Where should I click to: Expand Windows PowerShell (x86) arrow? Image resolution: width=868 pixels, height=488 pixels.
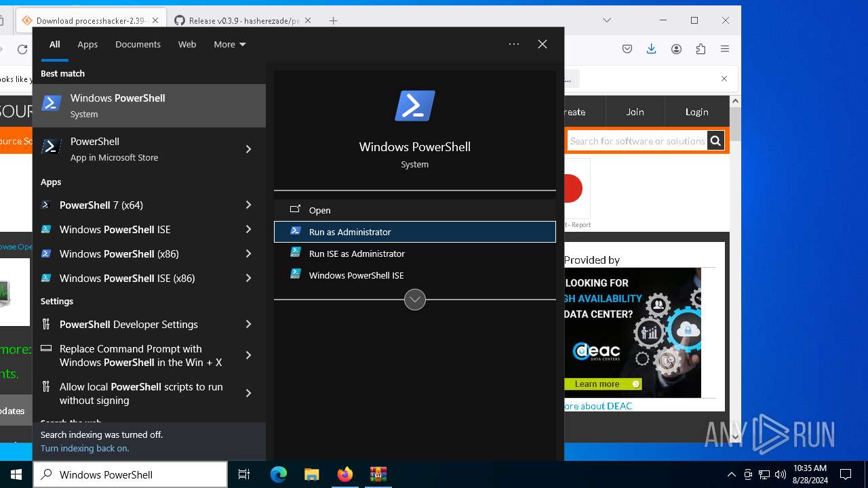[x=248, y=253]
